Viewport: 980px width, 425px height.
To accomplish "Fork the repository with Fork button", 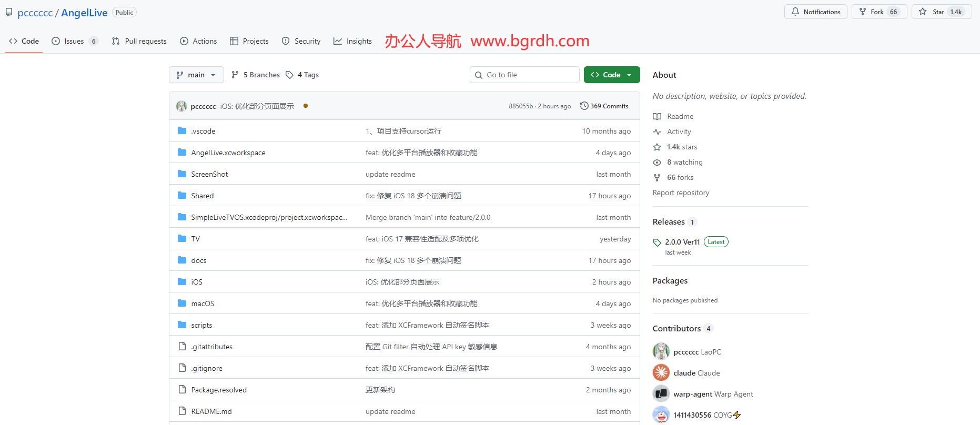I will (880, 12).
